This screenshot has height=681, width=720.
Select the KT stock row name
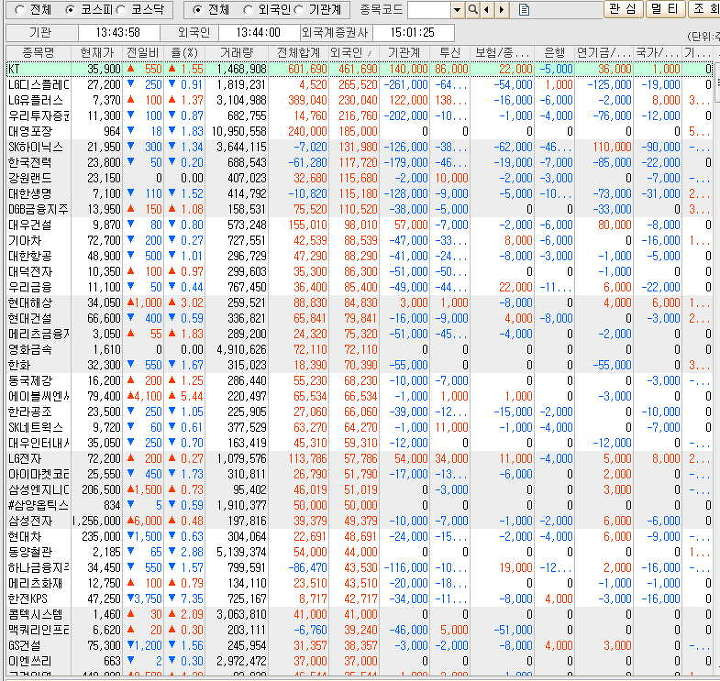pos(14,69)
